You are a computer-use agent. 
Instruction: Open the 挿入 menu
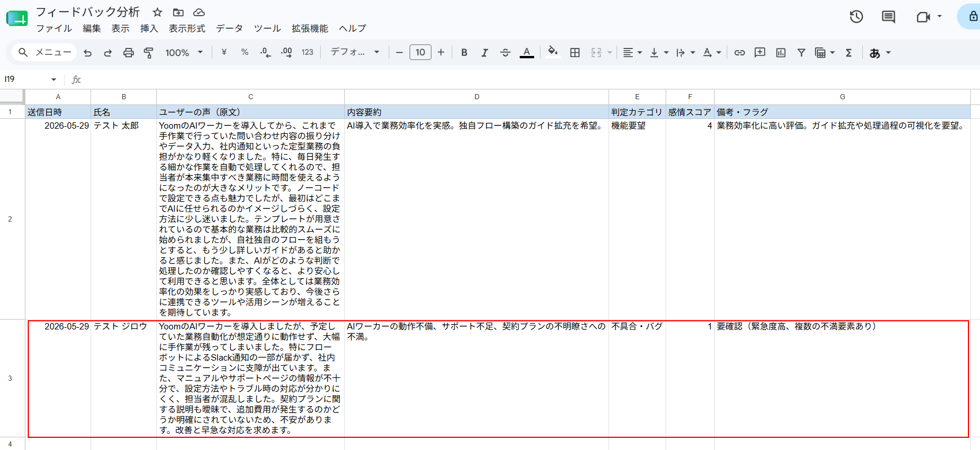(x=149, y=28)
